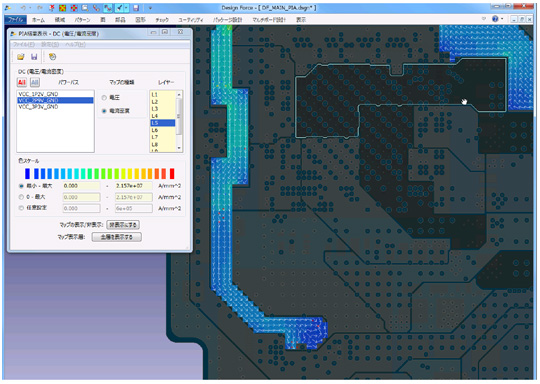Click the save disk icon in PIA dialog
The width and height of the screenshot is (540, 384).
34,57
